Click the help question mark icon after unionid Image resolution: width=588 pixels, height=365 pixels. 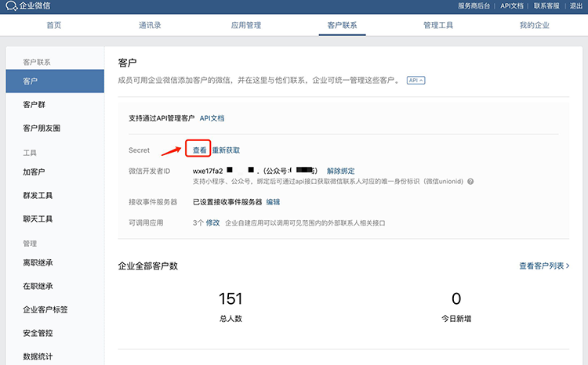(470, 182)
